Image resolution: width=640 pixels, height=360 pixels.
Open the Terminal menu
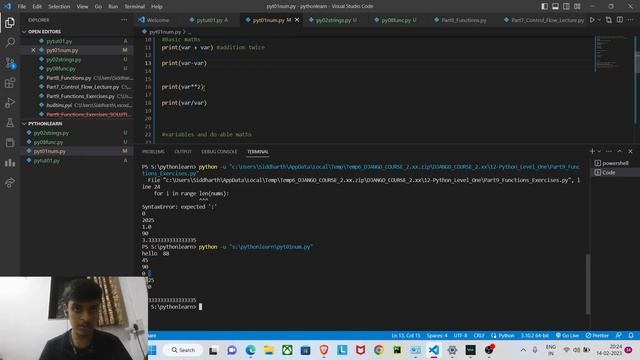pyautogui.click(x=134, y=6)
